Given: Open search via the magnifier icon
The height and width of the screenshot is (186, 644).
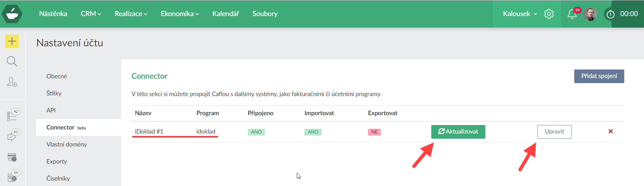Looking at the screenshot, I should (12, 61).
